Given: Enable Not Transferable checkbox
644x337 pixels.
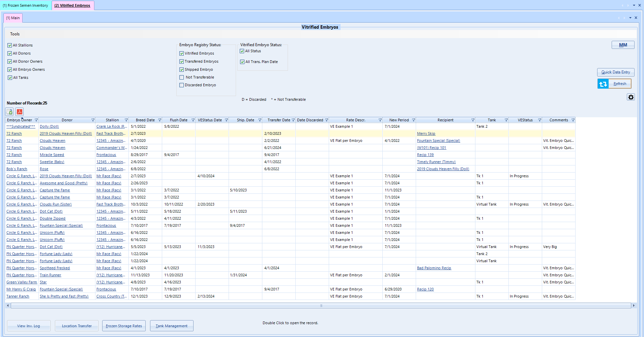Looking at the screenshot, I should (x=182, y=77).
